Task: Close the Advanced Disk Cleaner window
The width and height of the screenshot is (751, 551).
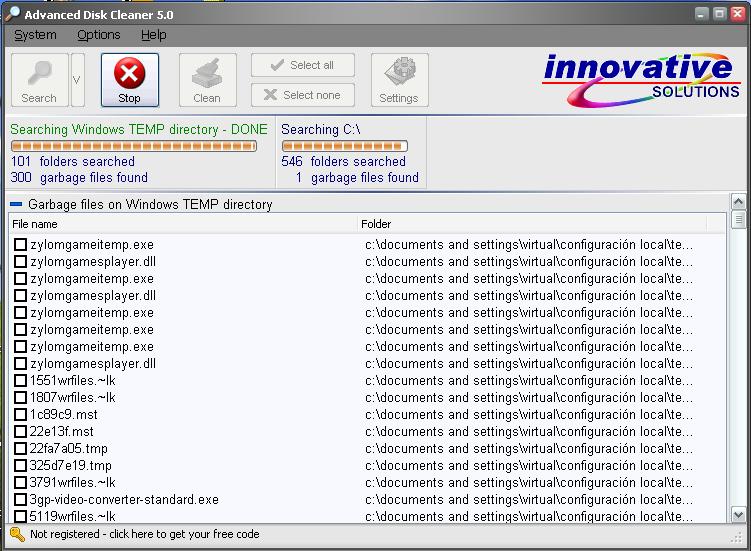Action: click(738, 13)
